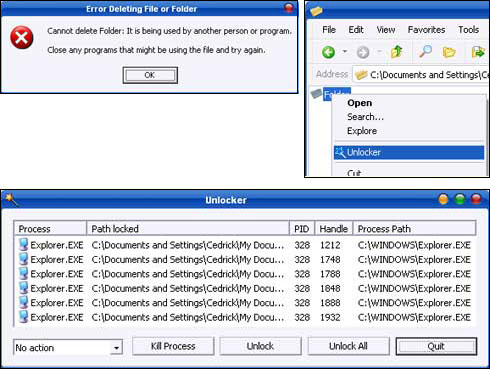Viewport: 490px width, 369px height.
Task: Open the No action dropdown
Action: [68, 347]
